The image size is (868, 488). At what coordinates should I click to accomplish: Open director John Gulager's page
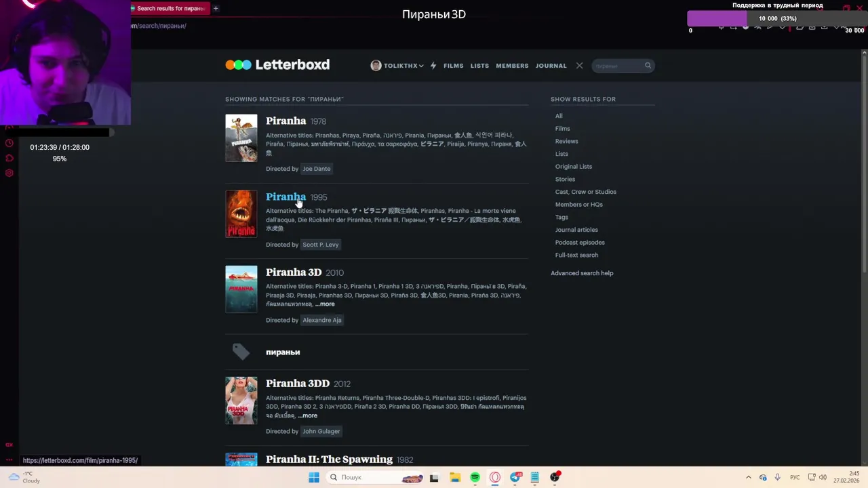pyautogui.click(x=321, y=431)
